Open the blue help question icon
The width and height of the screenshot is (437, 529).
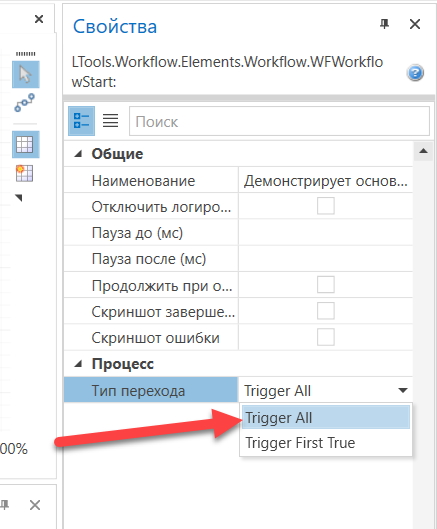coord(415,73)
